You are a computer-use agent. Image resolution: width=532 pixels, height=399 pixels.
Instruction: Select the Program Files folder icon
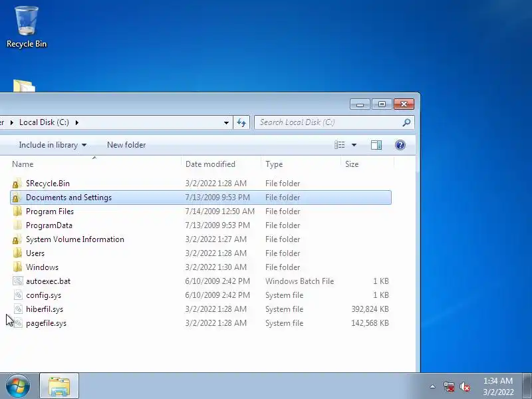pyautogui.click(x=17, y=211)
